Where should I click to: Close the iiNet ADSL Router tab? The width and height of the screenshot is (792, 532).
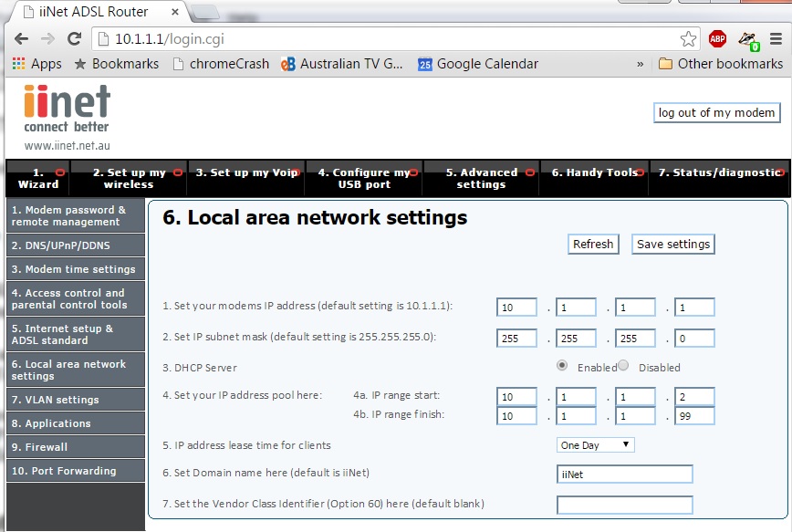click(x=175, y=12)
